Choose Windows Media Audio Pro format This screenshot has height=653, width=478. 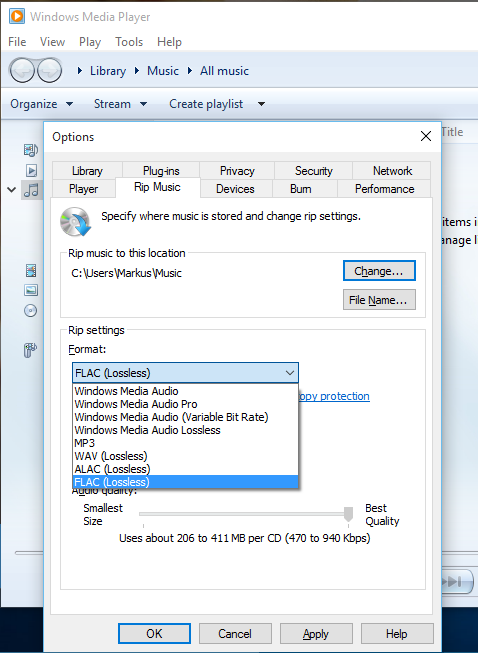[185, 404]
